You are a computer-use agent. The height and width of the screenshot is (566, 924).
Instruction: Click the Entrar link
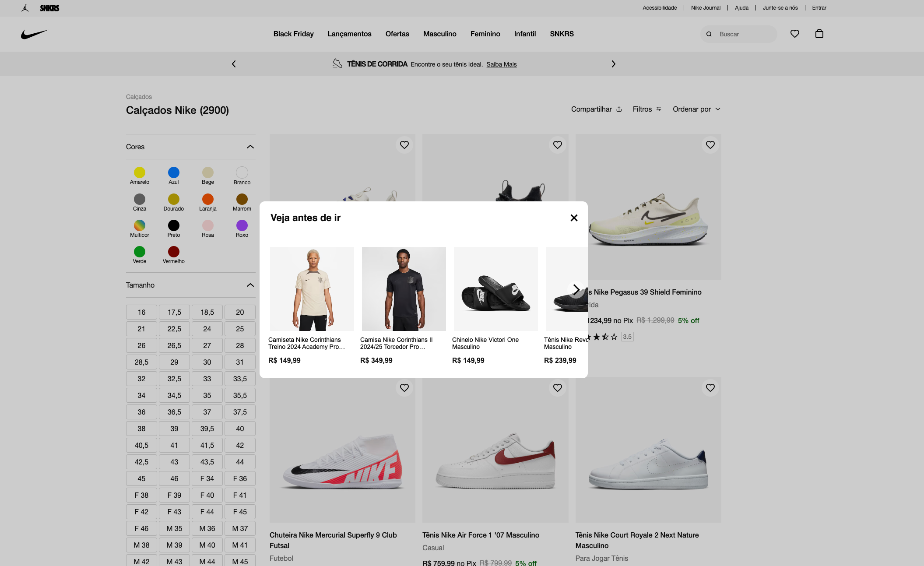[819, 8]
